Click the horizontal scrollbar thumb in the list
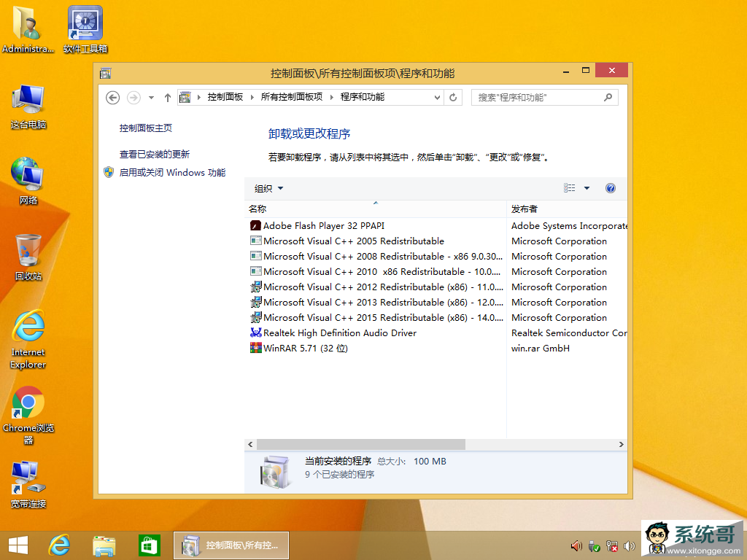This screenshot has width=747, height=560. coord(361,444)
